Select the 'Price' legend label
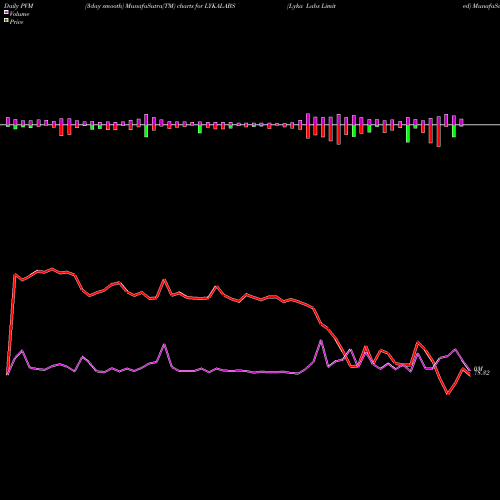Screen dimensions: 500x500 point(16,22)
